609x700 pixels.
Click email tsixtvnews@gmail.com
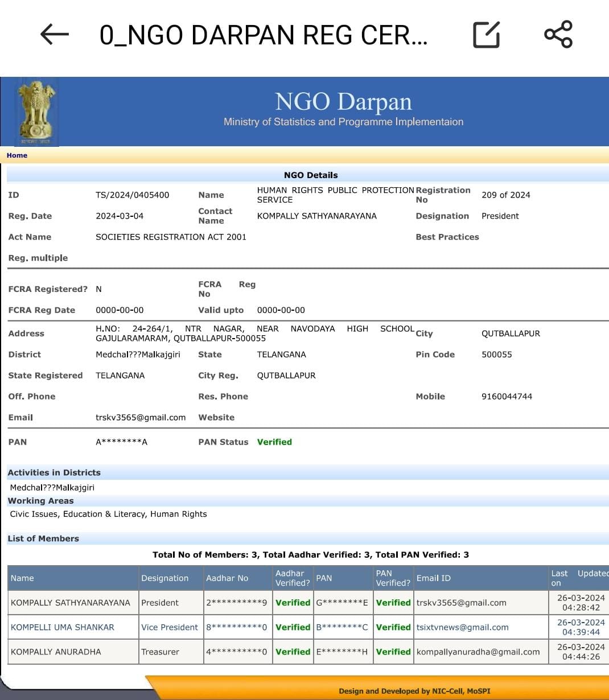[462, 627]
